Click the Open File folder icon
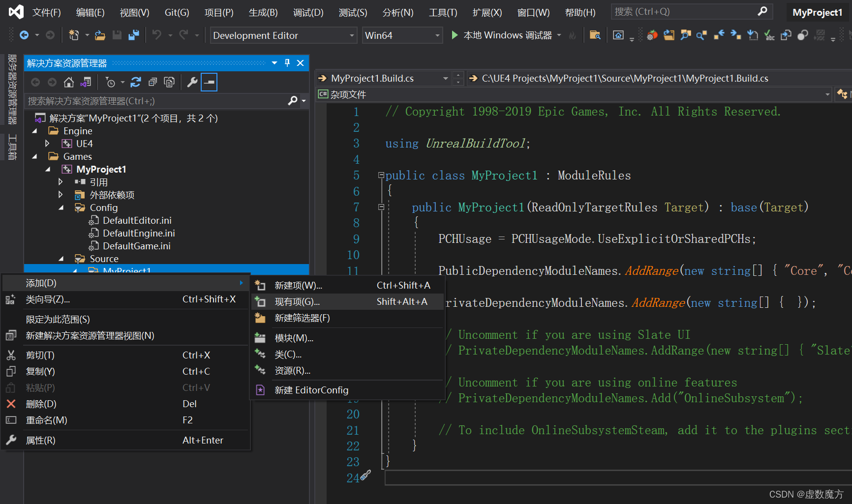The height and width of the screenshot is (504, 852). [100, 35]
